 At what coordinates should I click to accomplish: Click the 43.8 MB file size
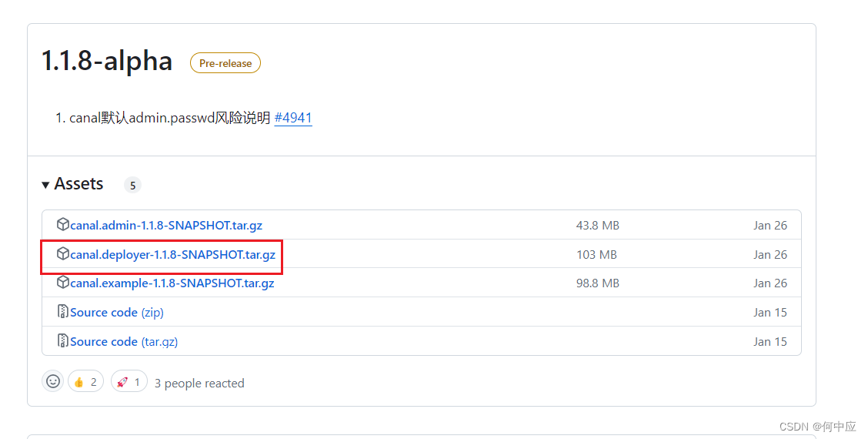[x=598, y=226]
